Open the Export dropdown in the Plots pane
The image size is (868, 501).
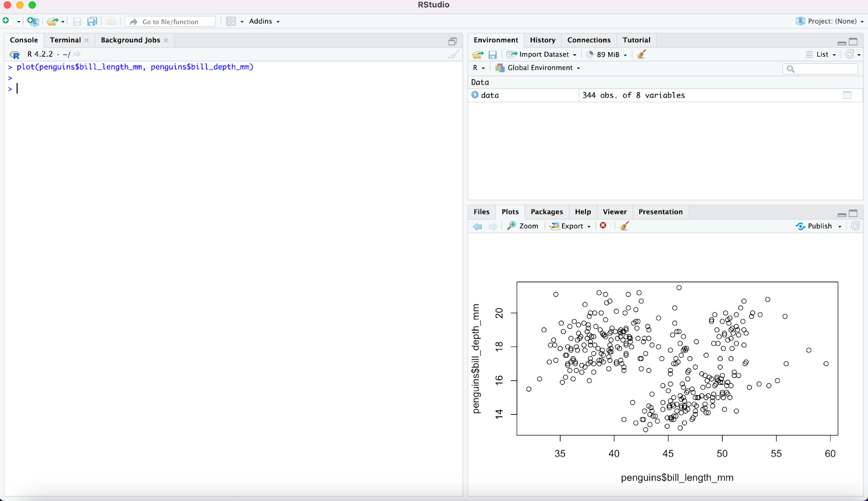point(570,226)
